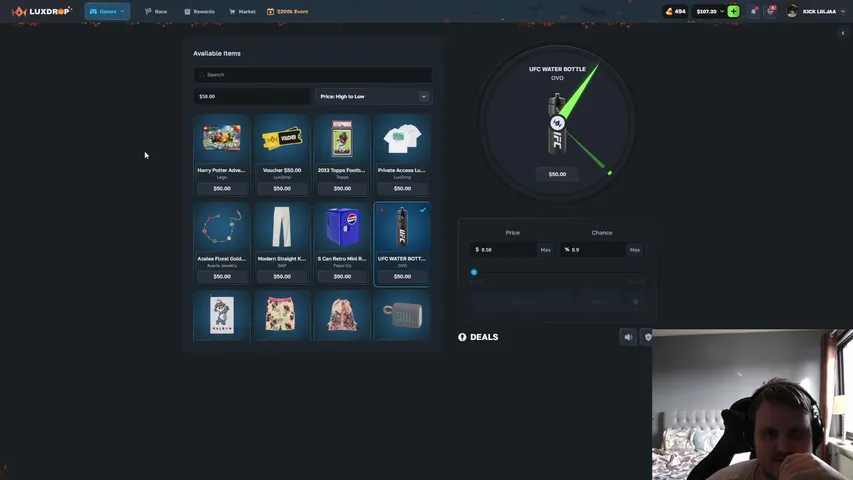
Task: Click Max next to Chance
Action: (x=635, y=250)
